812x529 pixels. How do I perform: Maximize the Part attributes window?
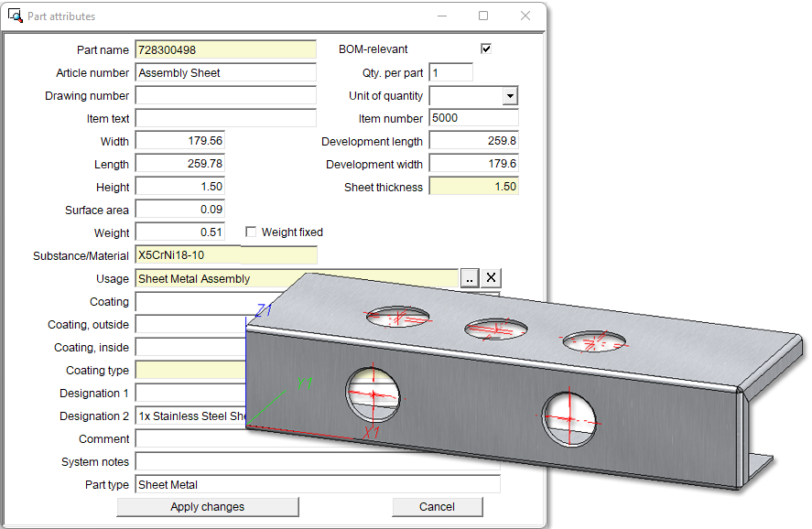click(x=483, y=16)
